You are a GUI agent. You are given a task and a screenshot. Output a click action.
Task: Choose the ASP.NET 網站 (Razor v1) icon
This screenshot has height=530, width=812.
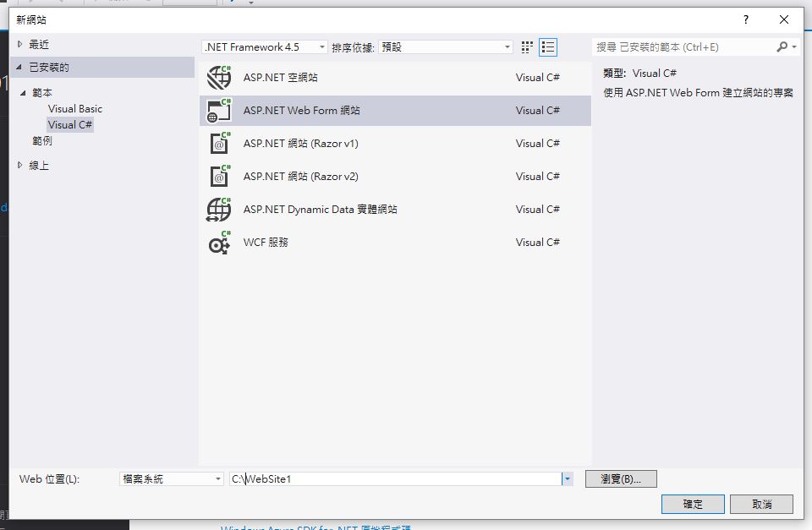pyautogui.click(x=219, y=144)
